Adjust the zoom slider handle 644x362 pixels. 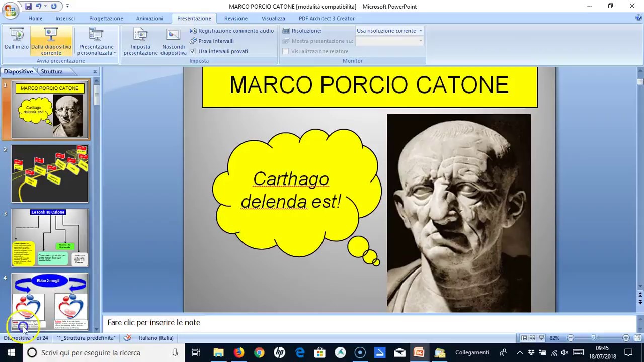[594, 338]
